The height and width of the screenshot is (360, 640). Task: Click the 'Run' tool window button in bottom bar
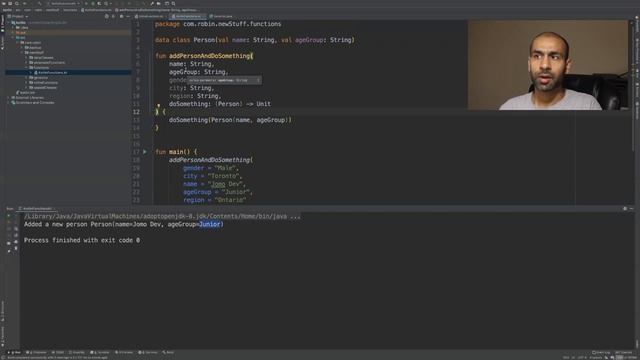tap(15, 352)
